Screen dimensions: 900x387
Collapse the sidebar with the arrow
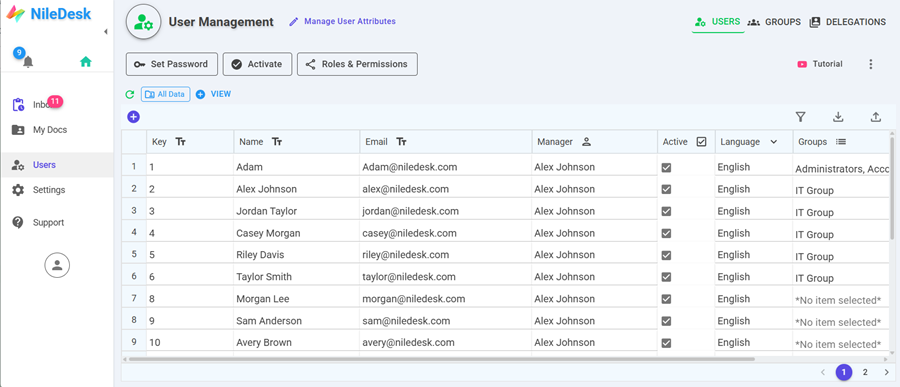106,32
